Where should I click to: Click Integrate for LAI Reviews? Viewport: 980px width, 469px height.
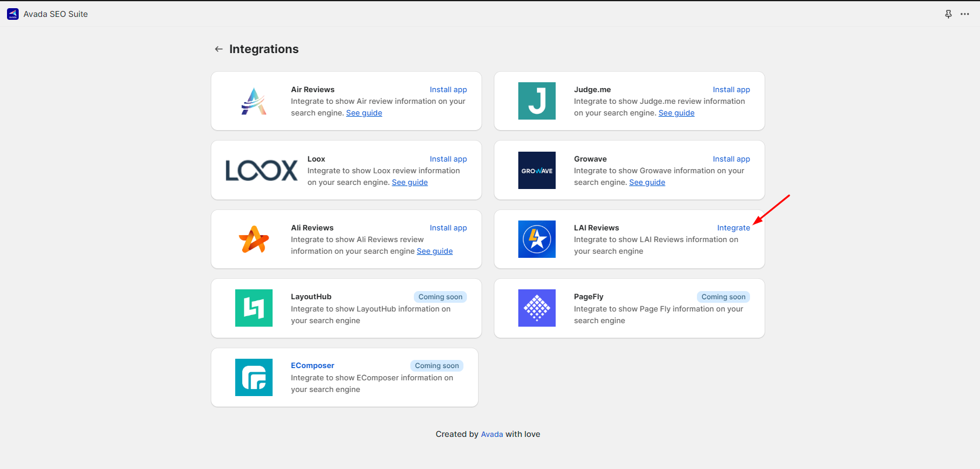coord(734,228)
